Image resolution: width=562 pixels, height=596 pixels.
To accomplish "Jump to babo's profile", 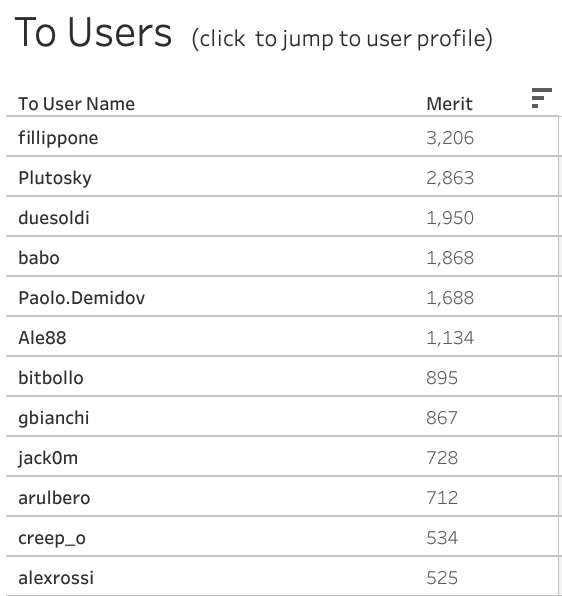I will tap(39, 258).
